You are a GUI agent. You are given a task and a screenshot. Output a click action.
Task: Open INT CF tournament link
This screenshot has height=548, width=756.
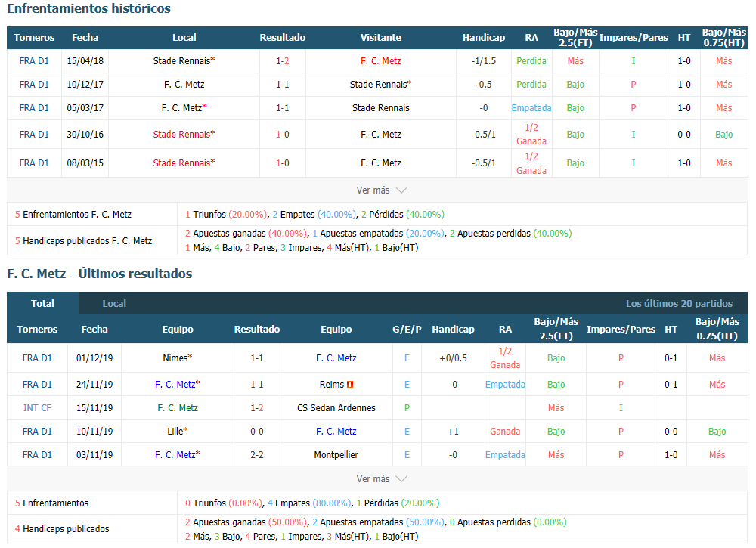(x=37, y=407)
